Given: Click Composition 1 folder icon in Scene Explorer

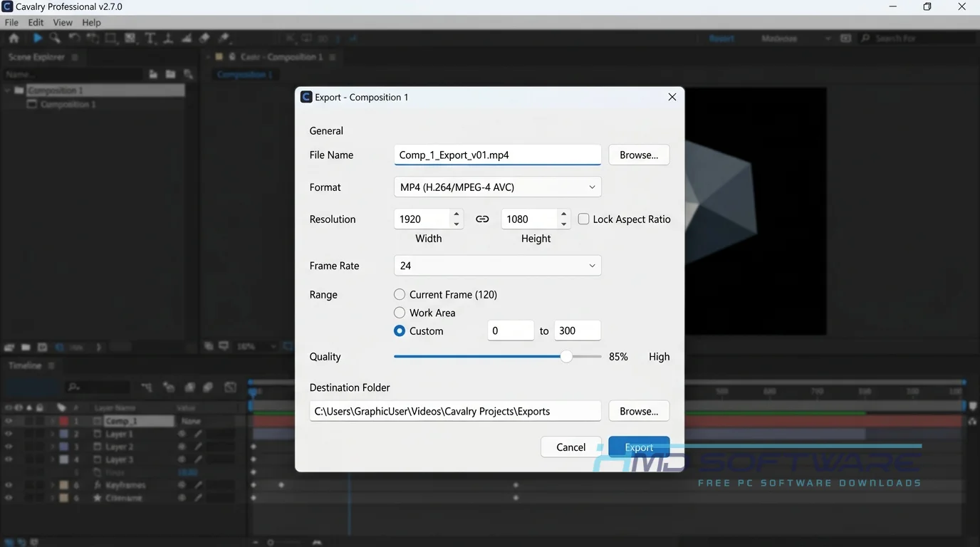Looking at the screenshot, I should (19, 90).
